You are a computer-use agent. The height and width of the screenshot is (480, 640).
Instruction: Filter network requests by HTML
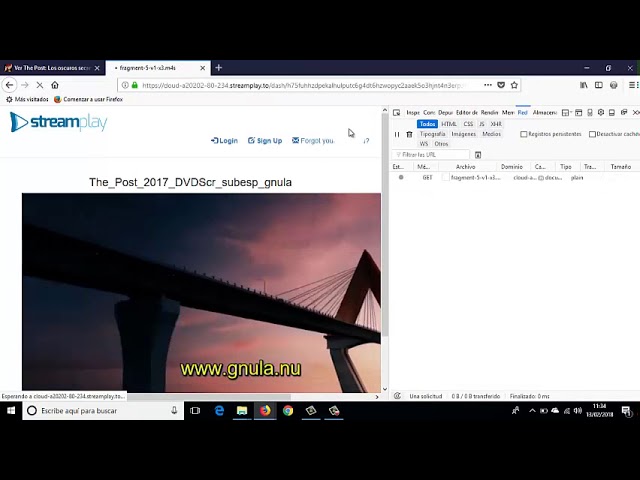pyautogui.click(x=449, y=124)
